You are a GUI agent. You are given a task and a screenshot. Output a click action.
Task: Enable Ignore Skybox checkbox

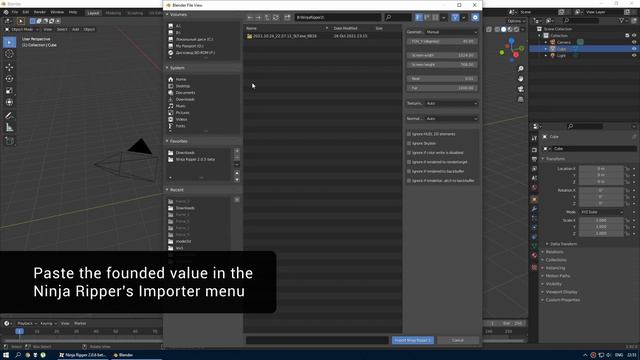point(409,143)
